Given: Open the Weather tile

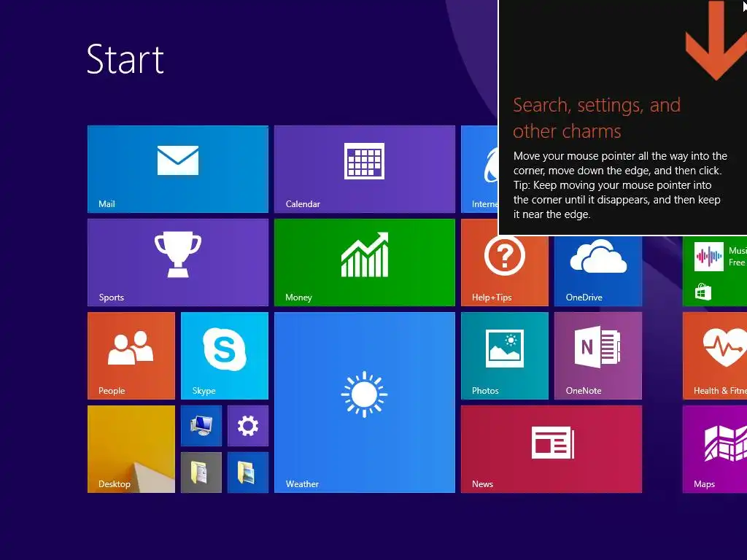Looking at the screenshot, I should (x=365, y=402).
